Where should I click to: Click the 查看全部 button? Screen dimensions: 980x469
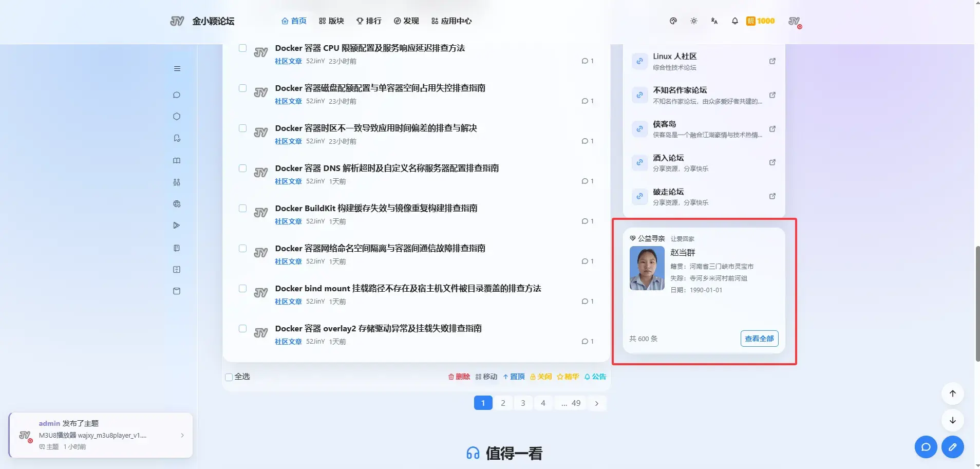(x=759, y=339)
